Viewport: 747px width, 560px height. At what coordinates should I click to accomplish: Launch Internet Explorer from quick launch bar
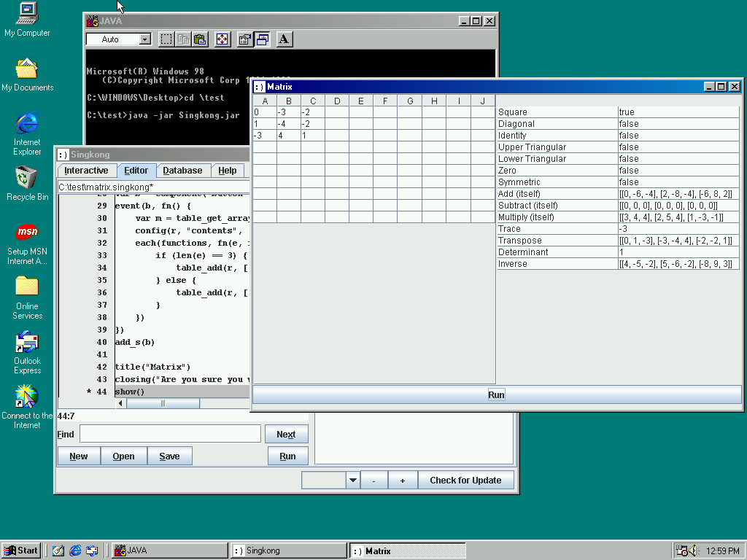coord(75,551)
